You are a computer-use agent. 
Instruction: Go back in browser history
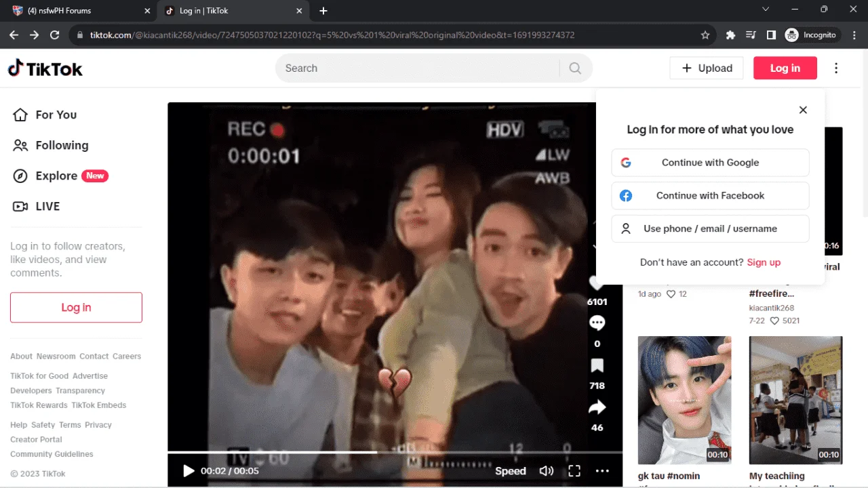tap(14, 35)
